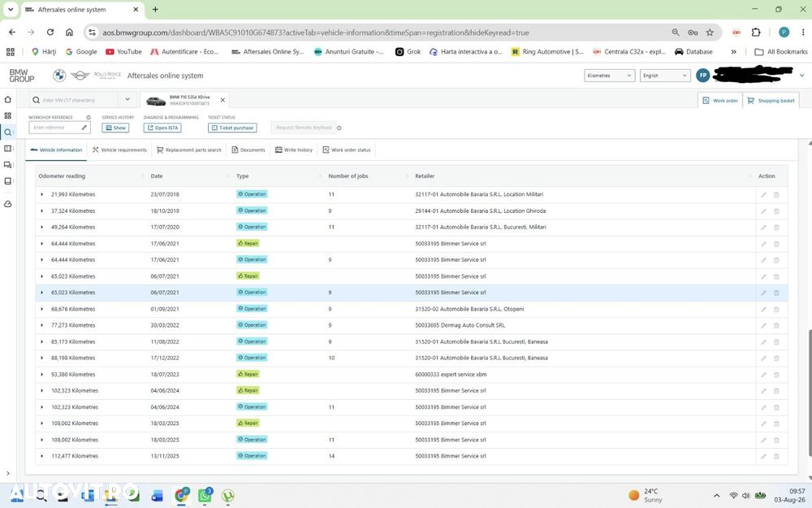Open Chrome extensions puzzle icon
The image size is (812, 508).
pyautogui.click(x=756, y=33)
